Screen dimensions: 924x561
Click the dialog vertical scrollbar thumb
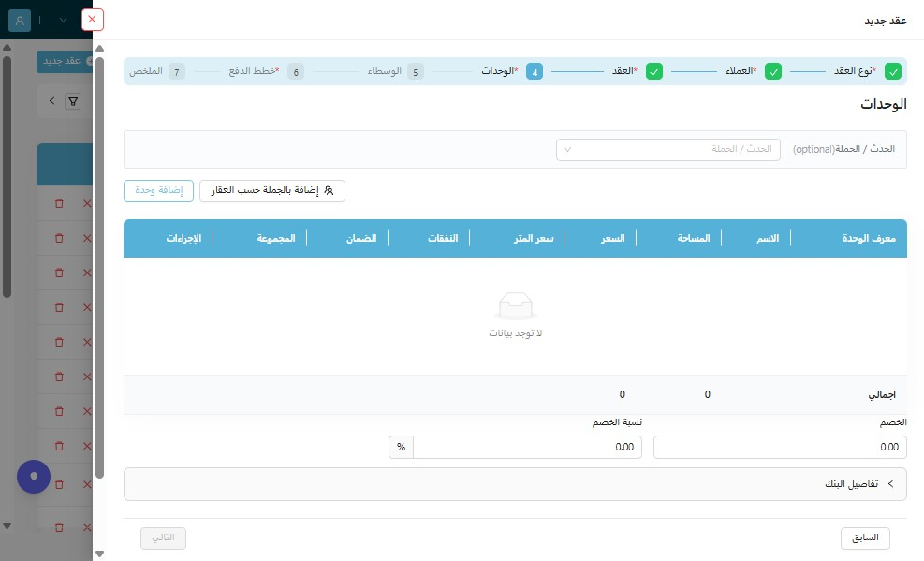click(99, 268)
